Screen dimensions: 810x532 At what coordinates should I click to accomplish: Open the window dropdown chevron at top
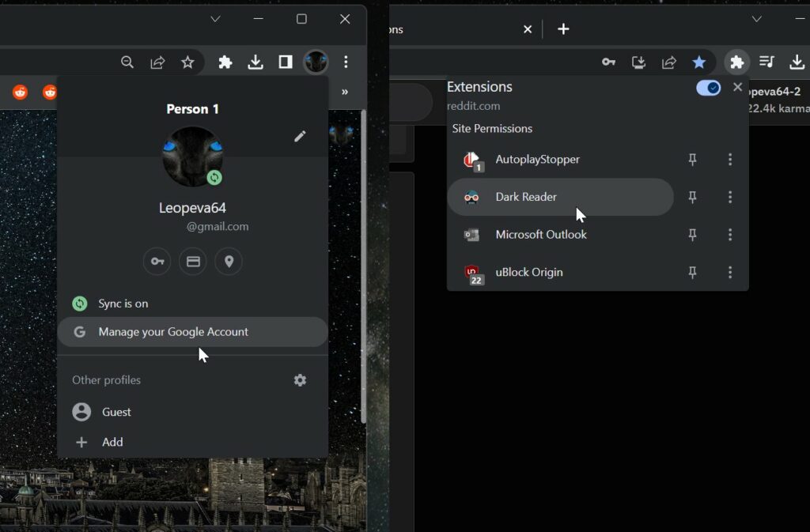(x=215, y=18)
